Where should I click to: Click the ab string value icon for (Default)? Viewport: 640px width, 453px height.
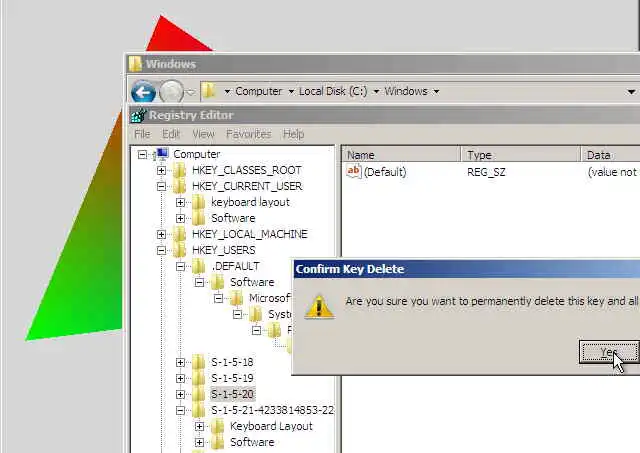353,171
